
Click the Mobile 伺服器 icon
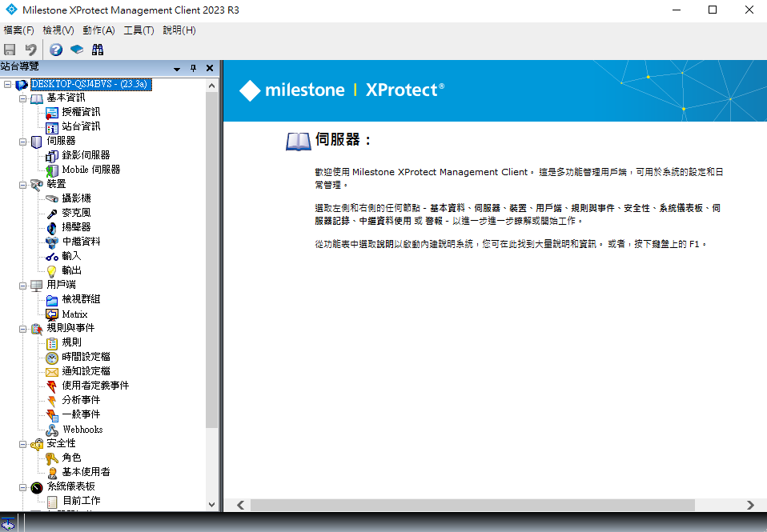click(52, 170)
